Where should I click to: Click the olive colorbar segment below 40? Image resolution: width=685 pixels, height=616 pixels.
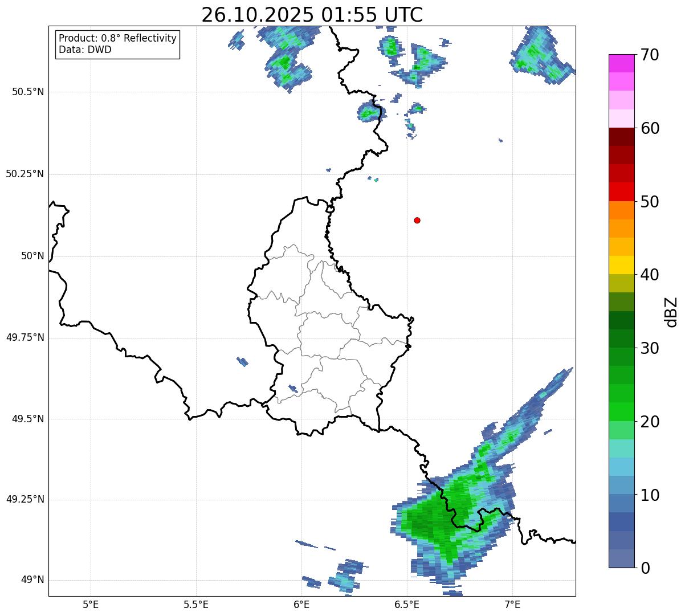click(x=621, y=283)
